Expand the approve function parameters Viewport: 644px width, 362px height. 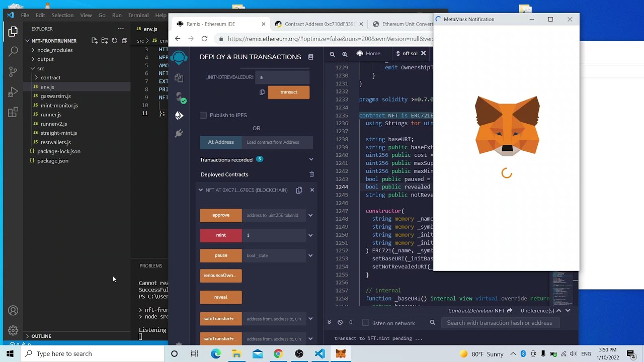(310, 215)
